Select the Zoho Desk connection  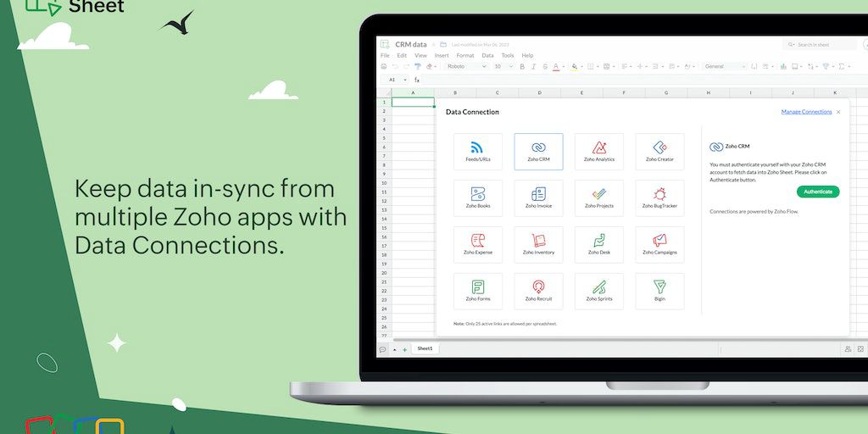click(x=599, y=244)
